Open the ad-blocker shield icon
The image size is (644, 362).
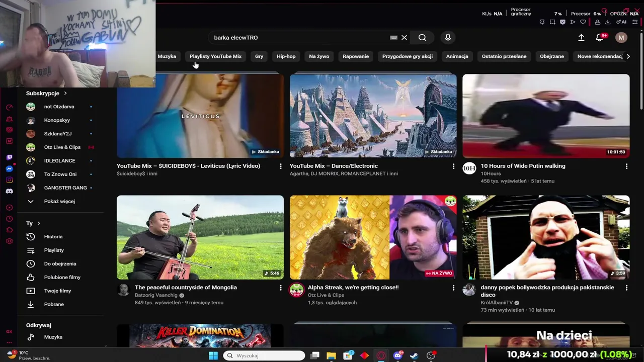[562, 22]
